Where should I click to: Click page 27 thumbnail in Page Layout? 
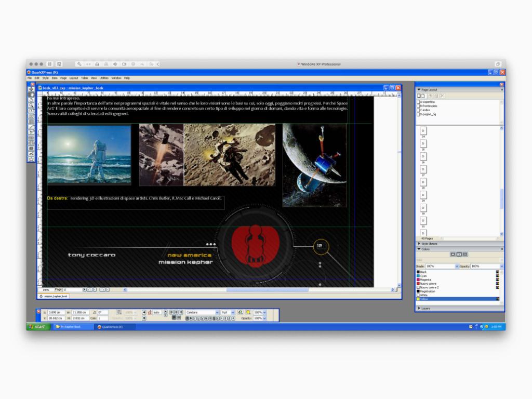pyautogui.click(x=423, y=169)
